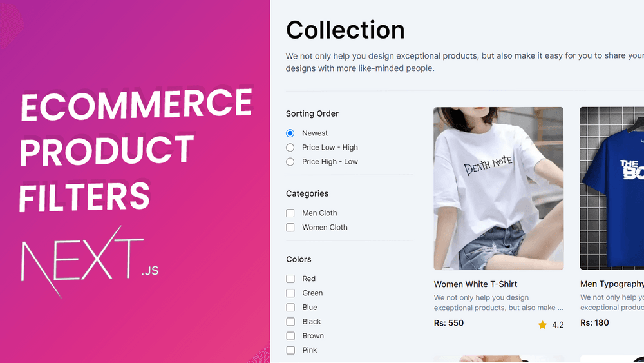Viewport: 644px width, 363px height.
Task: Tick the Blue color checkbox
Action: pos(290,307)
